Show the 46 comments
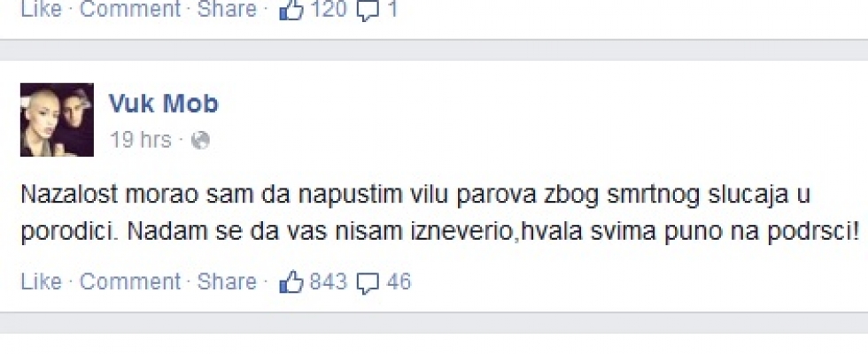Screen dimensions: 868x354 pyautogui.click(x=399, y=282)
